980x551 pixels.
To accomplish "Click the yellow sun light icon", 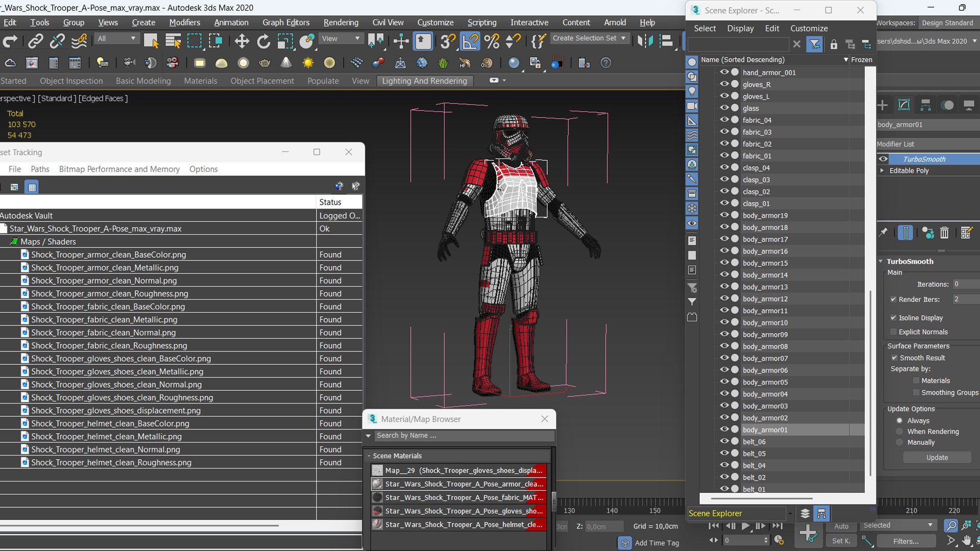I will coord(308,63).
